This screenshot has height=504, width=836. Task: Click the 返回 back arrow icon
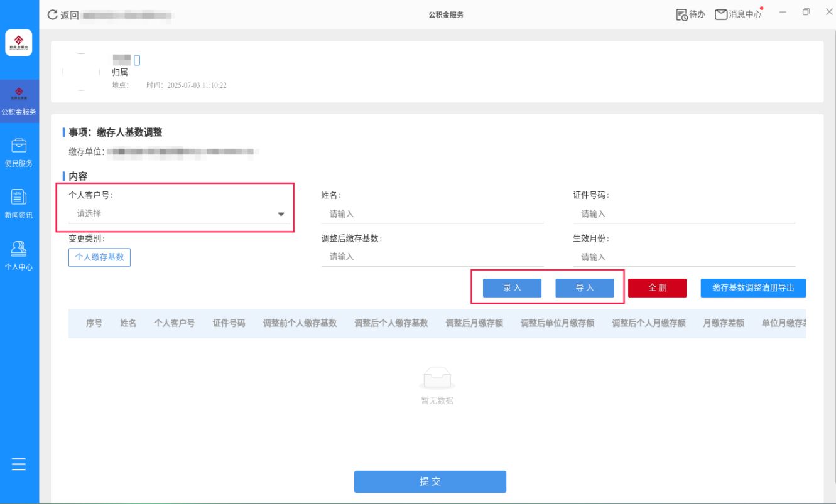(53, 14)
